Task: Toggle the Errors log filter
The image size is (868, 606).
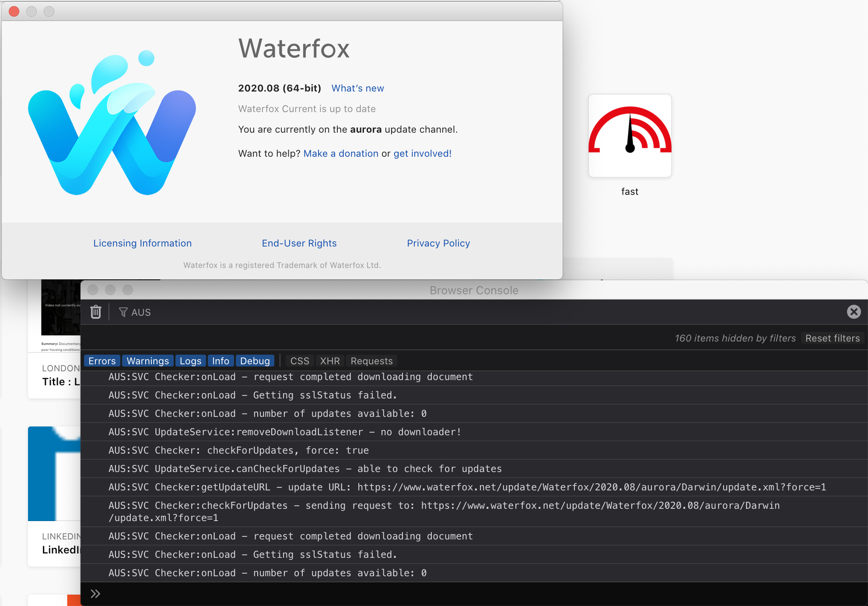Action: click(x=101, y=360)
